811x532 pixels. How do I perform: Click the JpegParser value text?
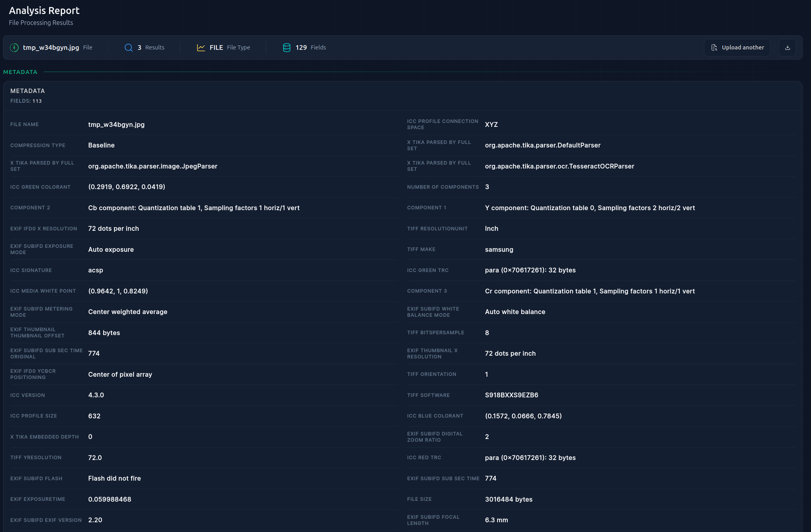pos(153,166)
